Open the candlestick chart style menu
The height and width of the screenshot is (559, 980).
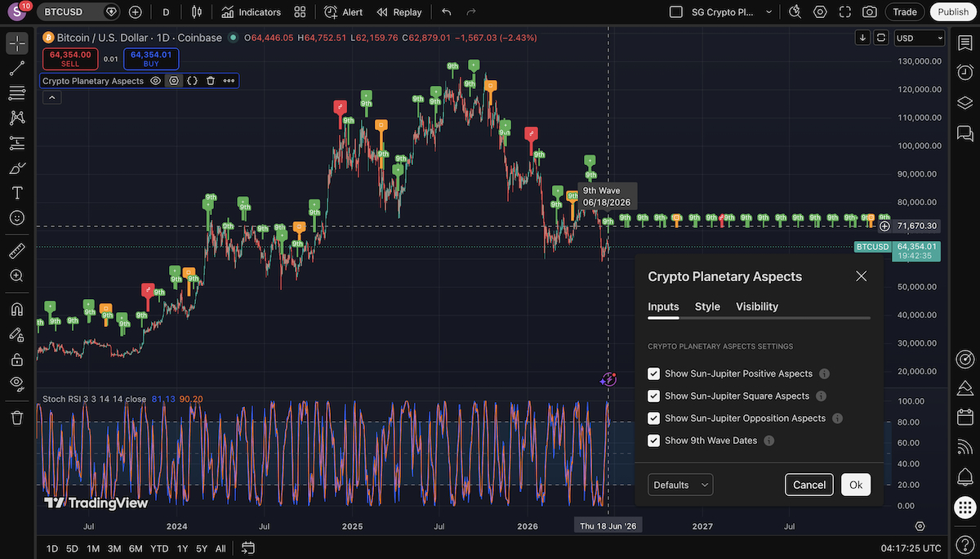coord(196,12)
